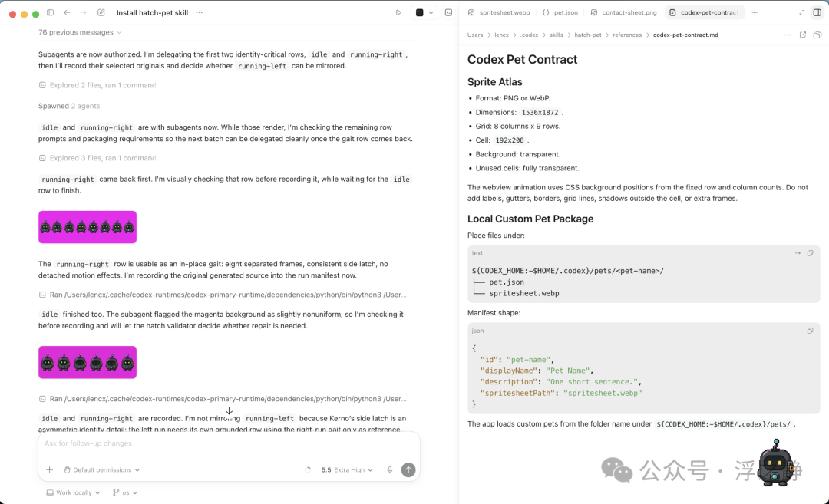The width and height of the screenshot is (829, 504).
Task: Open the hatch-pet breadcrumb folder
Action: (588, 35)
